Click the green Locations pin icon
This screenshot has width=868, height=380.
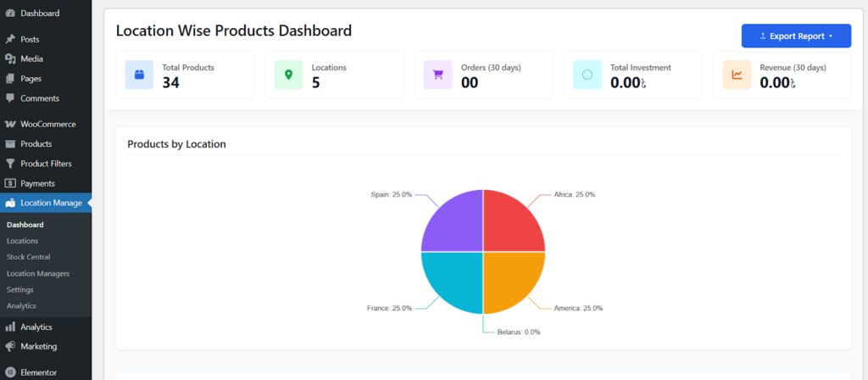[288, 75]
